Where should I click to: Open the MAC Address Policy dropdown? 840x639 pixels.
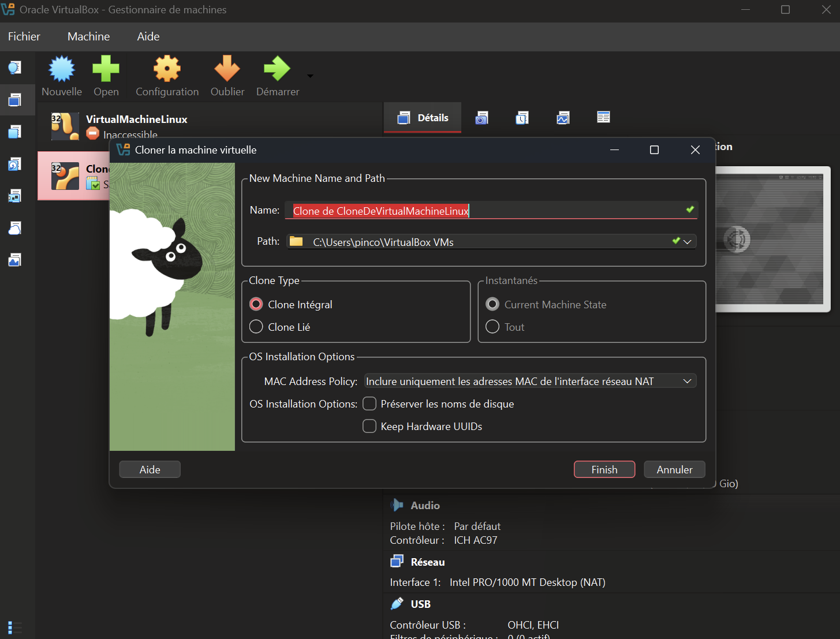tap(530, 381)
